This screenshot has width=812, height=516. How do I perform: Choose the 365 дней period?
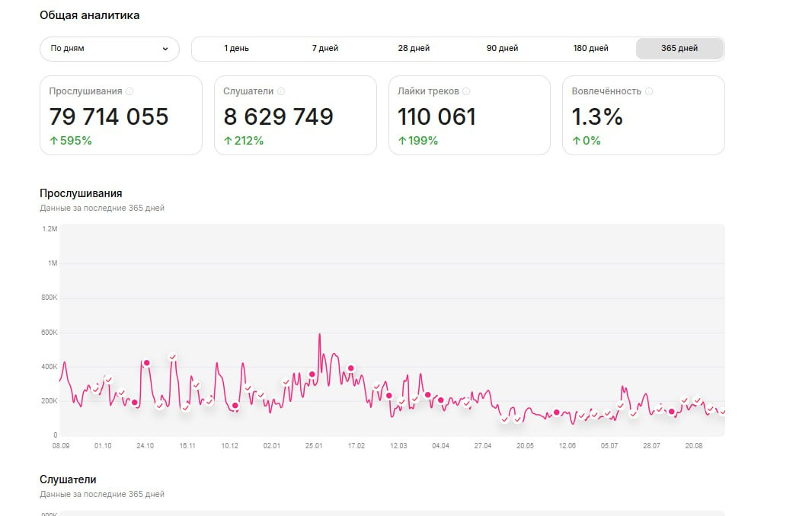point(679,49)
